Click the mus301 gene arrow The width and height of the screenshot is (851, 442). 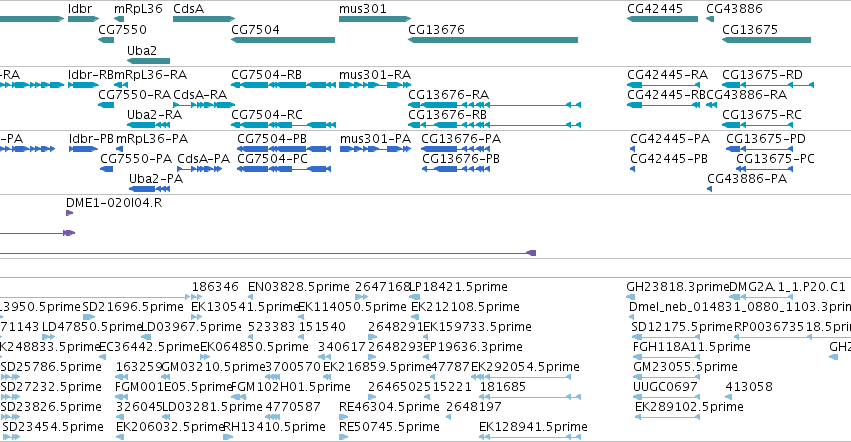375,19
